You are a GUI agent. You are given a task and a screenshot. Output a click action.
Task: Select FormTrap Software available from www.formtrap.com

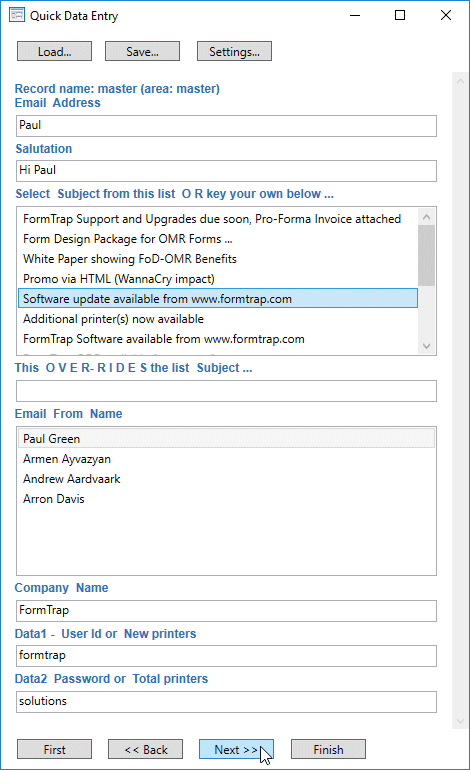218,339
